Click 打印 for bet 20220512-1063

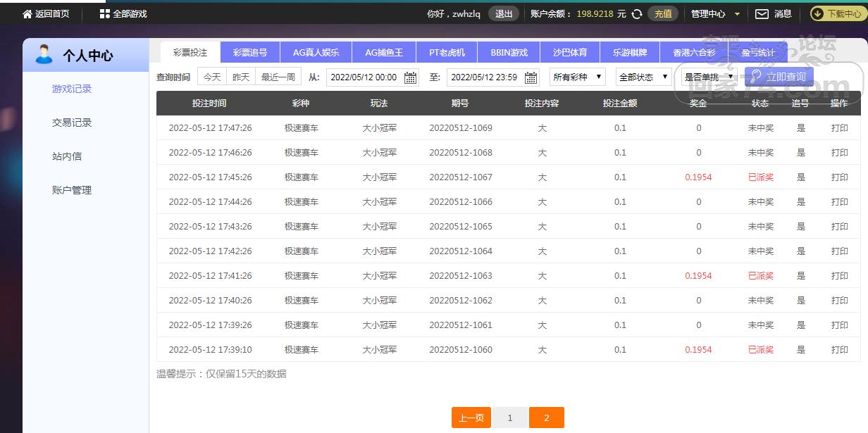coord(839,276)
